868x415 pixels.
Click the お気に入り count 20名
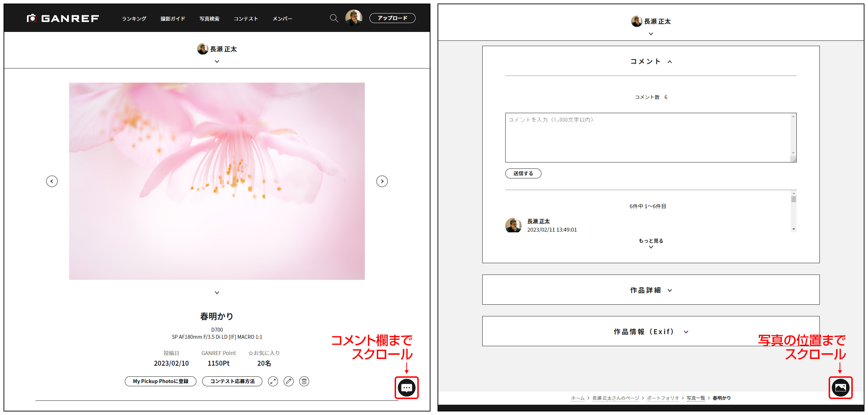[x=264, y=363]
